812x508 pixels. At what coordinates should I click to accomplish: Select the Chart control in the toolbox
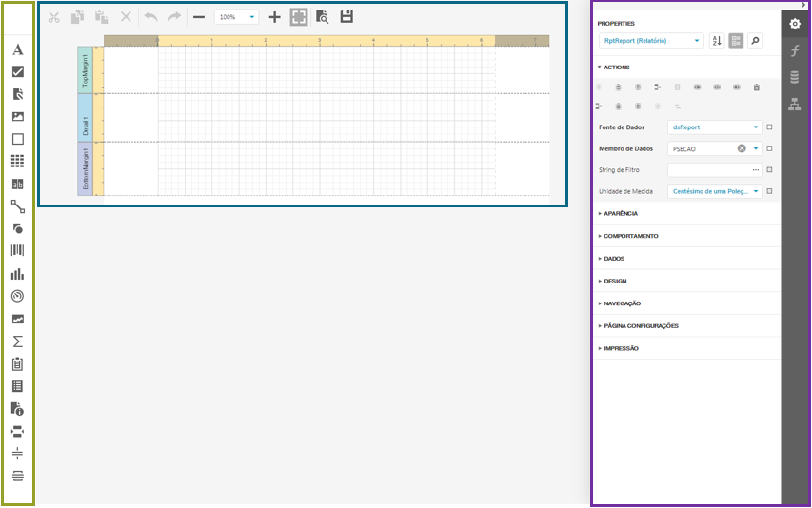pos(17,274)
